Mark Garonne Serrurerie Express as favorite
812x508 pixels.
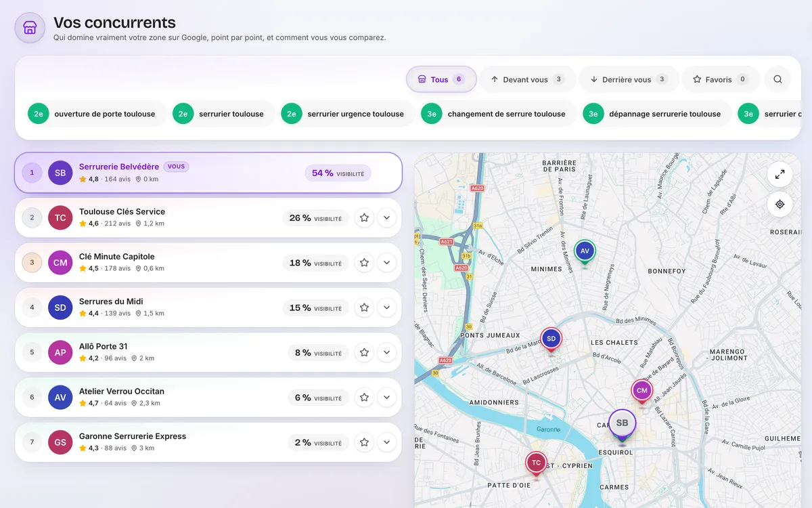click(364, 442)
